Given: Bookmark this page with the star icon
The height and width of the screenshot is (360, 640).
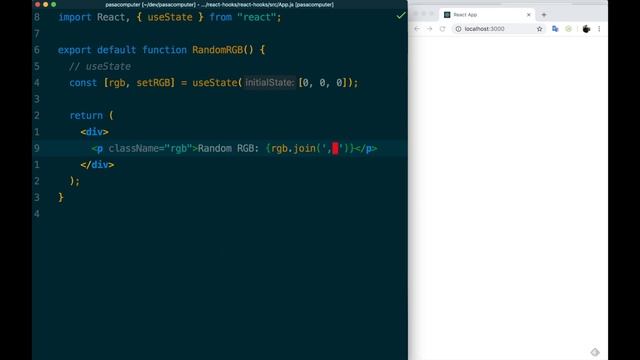Looking at the screenshot, I should pyautogui.click(x=540, y=29).
